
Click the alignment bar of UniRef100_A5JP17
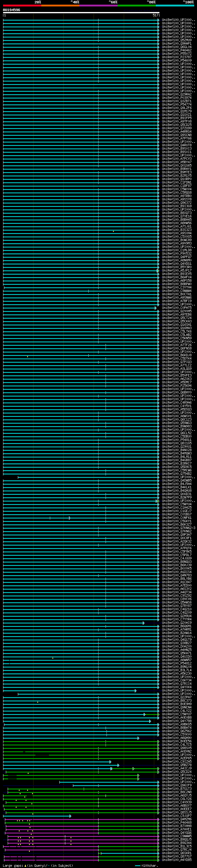(x=81, y=271)
